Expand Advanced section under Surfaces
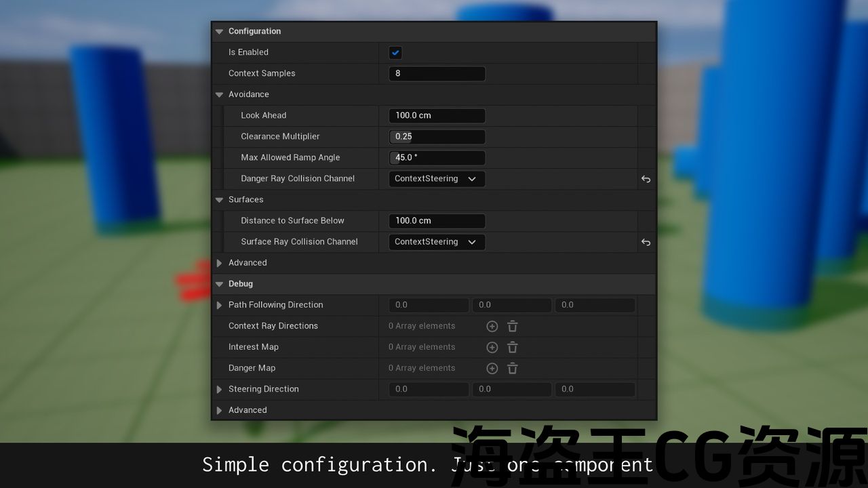 pyautogui.click(x=219, y=263)
